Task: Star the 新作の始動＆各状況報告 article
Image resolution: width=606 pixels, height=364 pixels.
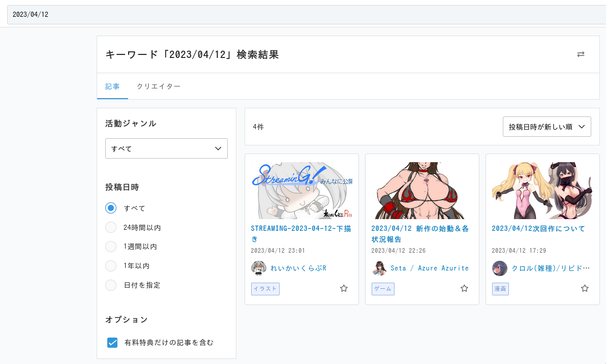Action: click(464, 288)
